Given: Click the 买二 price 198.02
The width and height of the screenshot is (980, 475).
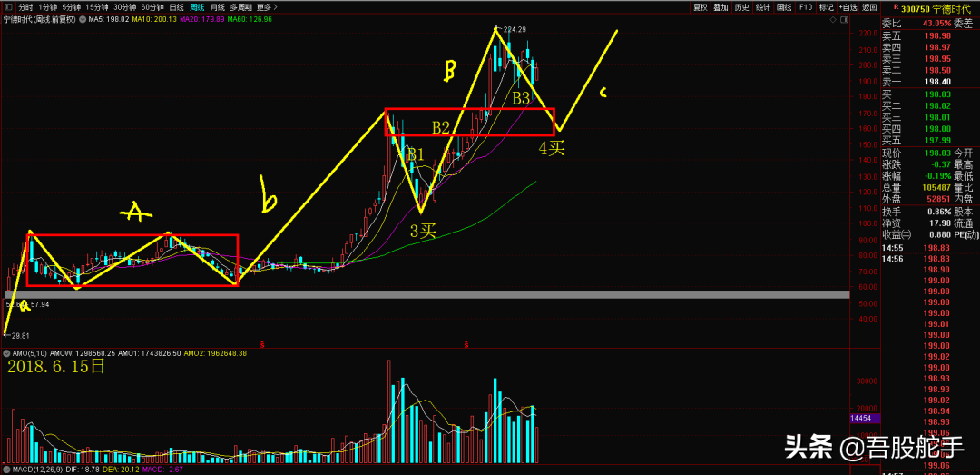Looking at the screenshot, I should (936, 105).
